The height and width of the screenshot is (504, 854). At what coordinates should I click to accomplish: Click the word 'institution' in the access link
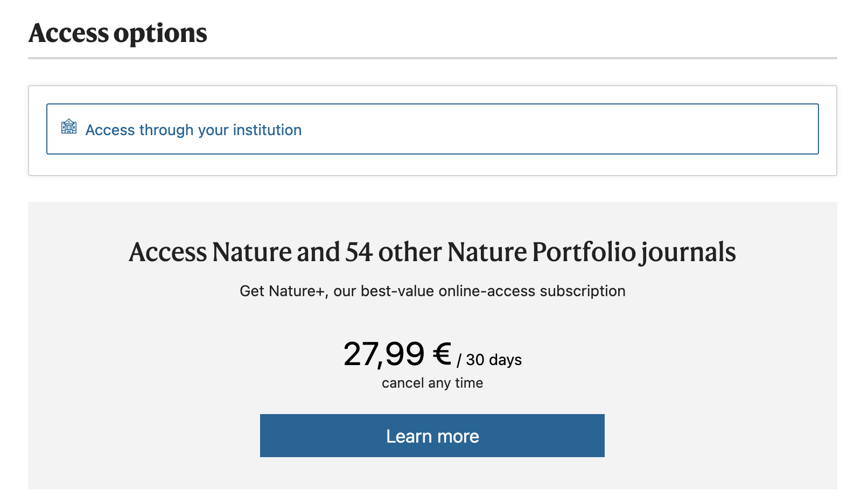tap(267, 130)
